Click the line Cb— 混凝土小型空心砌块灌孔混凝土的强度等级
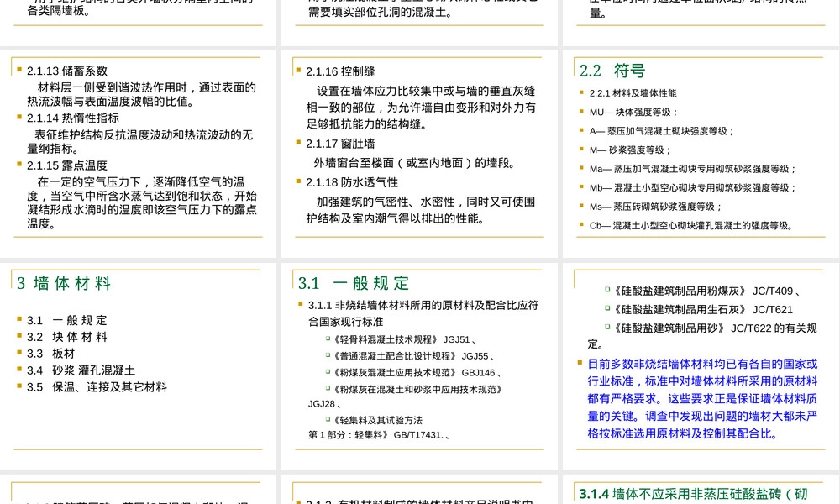 point(691,225)
